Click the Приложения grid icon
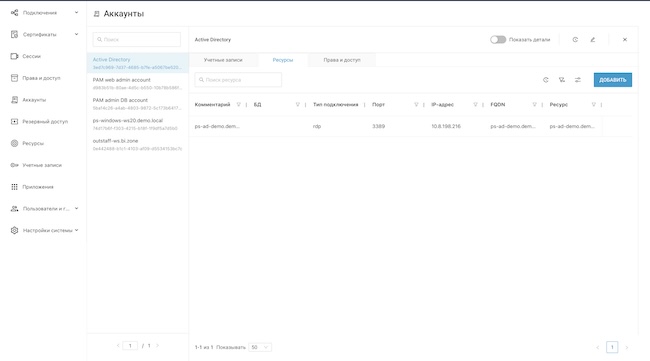The height and width of the screenshot is (361, 650). pos(15,187)
